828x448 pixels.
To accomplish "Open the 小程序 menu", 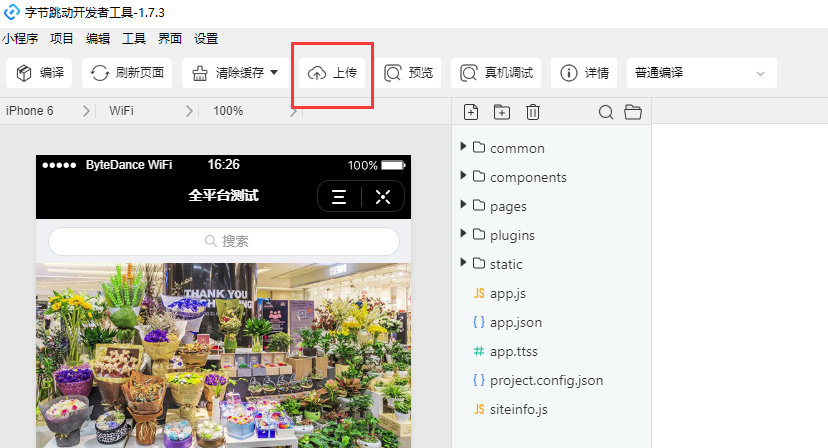I will point(20,39).
